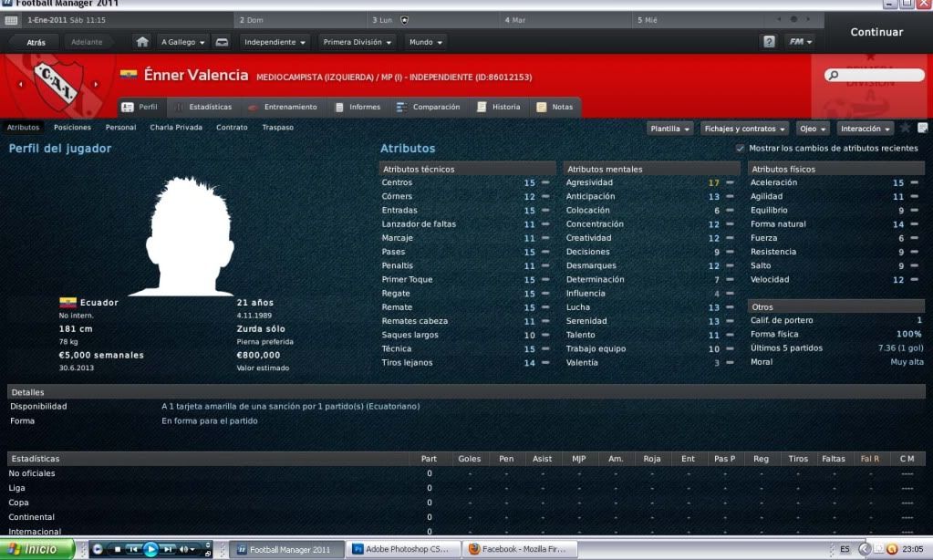Select the Posiciones sub-tab
The image size is (933, 560).
click(x=73, y=128)
